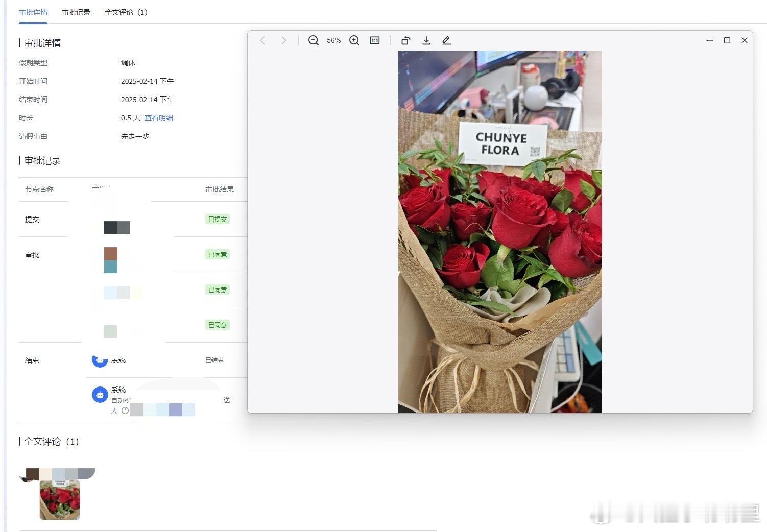767x532 pixels.
Task: Maximize the image viewer window
Action: click(x=727, y=40)
